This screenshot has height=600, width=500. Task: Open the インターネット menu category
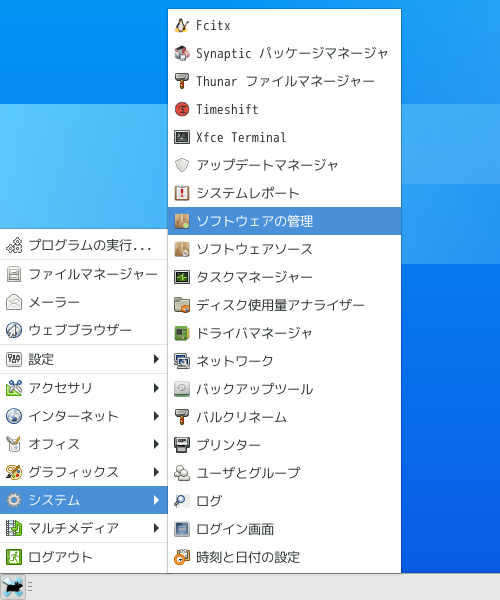(84, 416)
